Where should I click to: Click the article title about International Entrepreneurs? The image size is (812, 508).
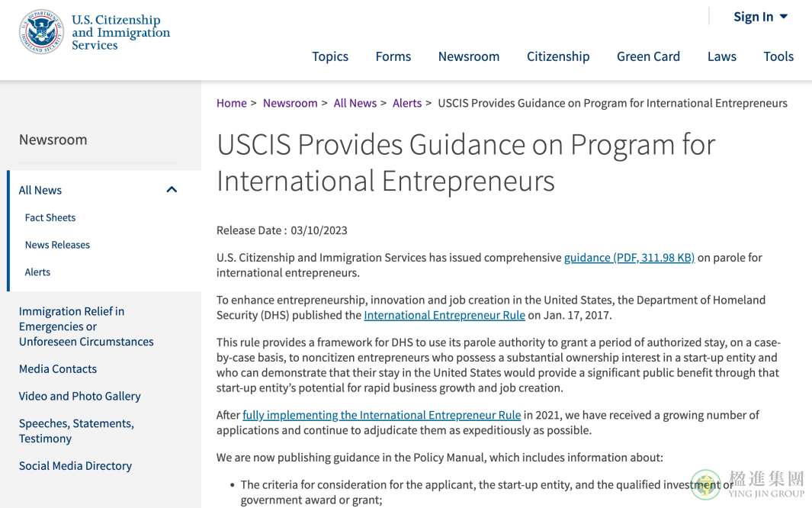click(x=466, y=162)
